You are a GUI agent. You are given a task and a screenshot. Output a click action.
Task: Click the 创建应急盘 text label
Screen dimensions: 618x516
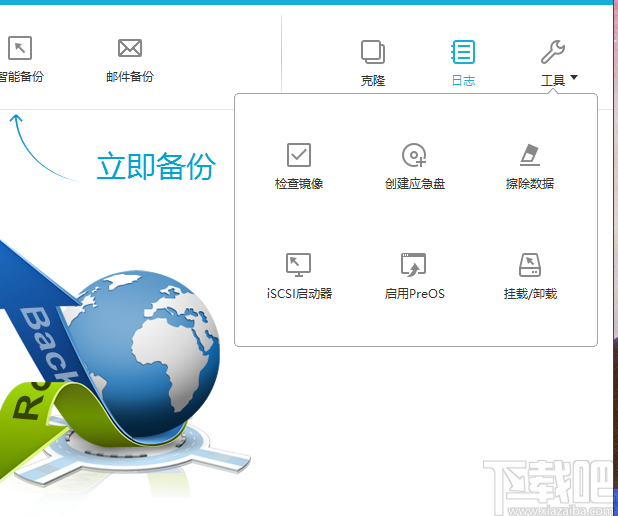[x=415, y=184]
